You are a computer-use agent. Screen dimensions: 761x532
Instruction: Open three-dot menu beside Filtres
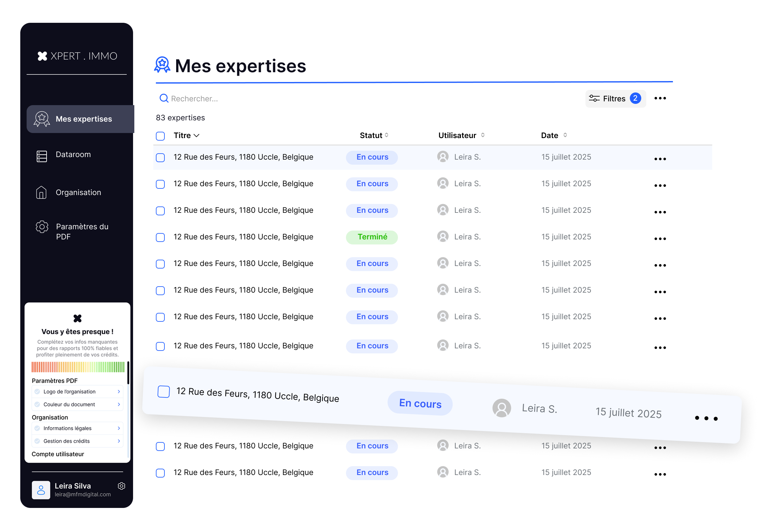point(660,98)
